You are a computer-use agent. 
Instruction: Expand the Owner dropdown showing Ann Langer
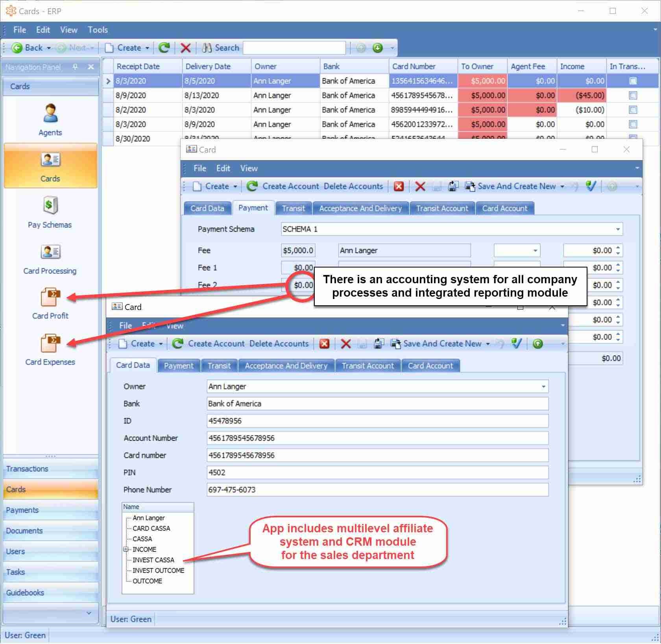pyautogui.click(x=543, y=387)
